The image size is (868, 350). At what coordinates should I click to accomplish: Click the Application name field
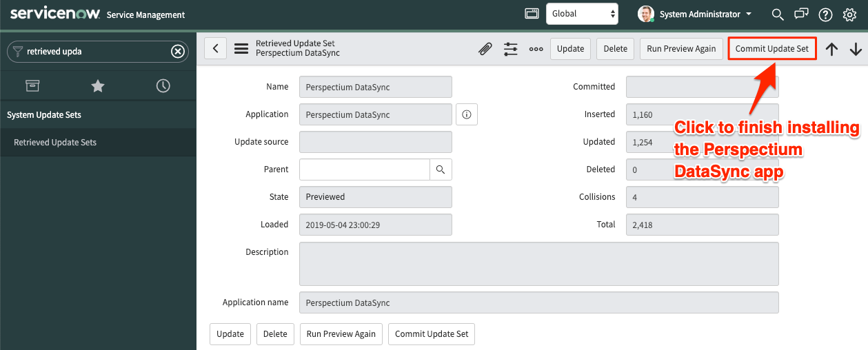(x=539, y=302)
